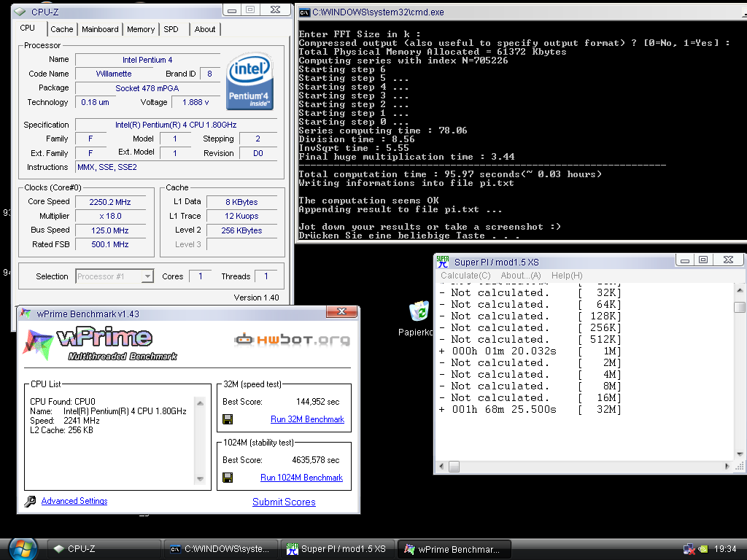Expand the Processor #1 selection dropdown
747x560 pixels.
pos(147,276)
